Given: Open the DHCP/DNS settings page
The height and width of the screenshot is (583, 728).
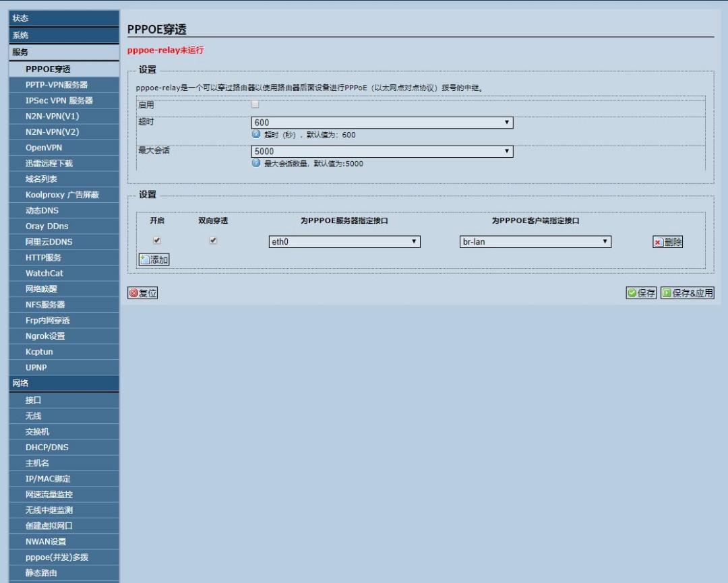Looking at the screenshot, I should 63,447.
